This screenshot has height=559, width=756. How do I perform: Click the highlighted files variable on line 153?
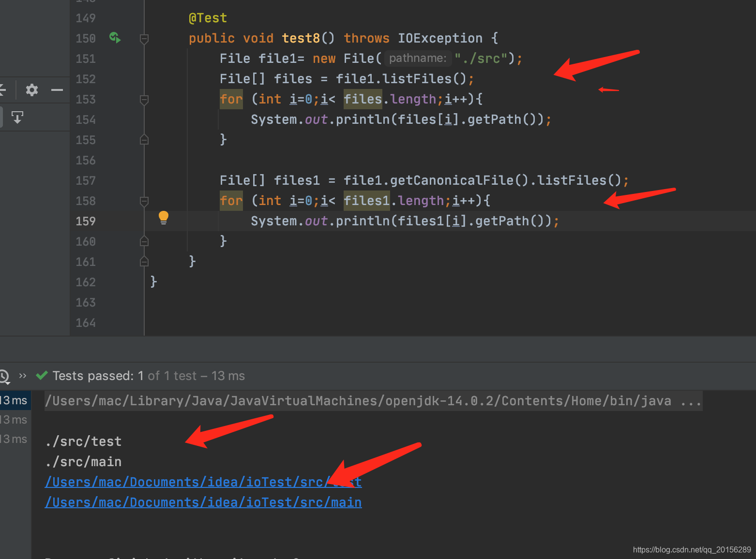(363, 99)
